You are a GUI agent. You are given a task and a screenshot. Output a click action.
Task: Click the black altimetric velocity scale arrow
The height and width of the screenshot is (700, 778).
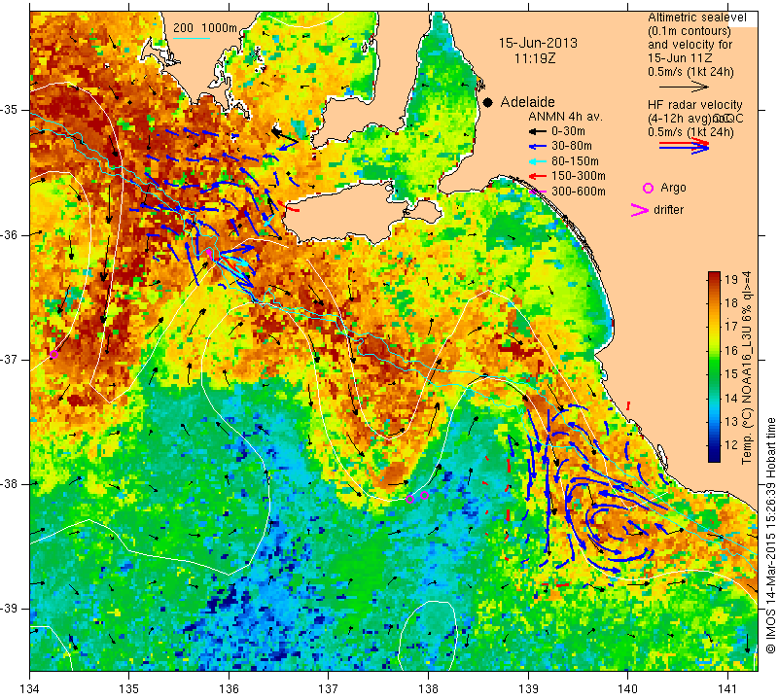tap(685, 87)
